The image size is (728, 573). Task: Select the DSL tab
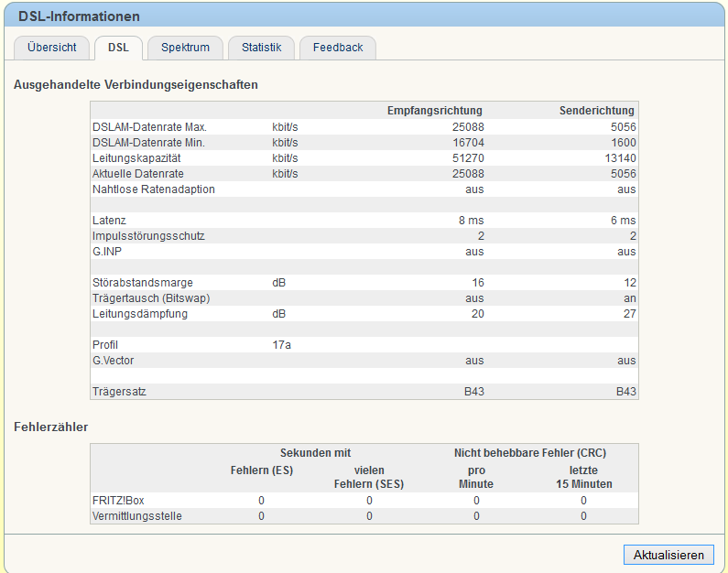[x=118, y=48]
